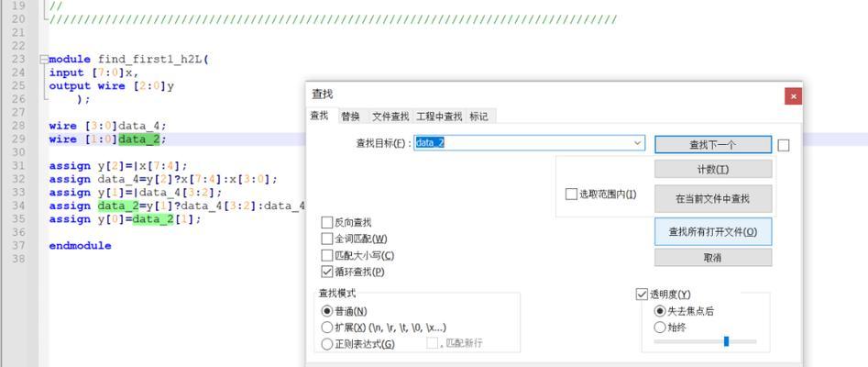Click the 计数 button
The height and width of the screenshot is (367, 868).
tap(713, 170)
